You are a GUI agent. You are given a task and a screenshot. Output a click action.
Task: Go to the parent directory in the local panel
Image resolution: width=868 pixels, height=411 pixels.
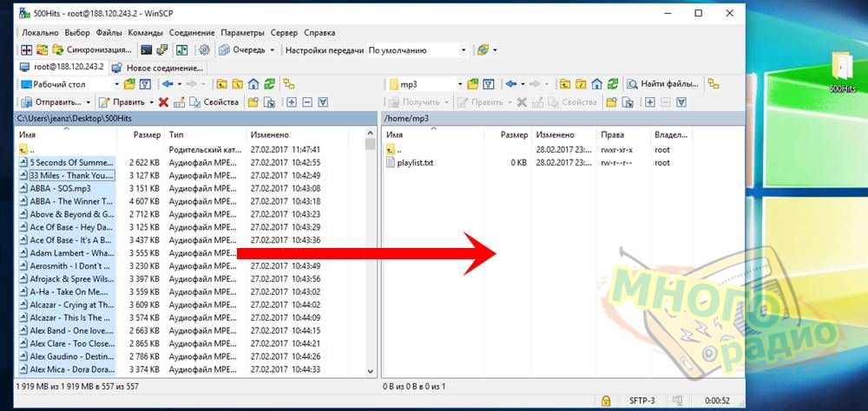(221, 85)
